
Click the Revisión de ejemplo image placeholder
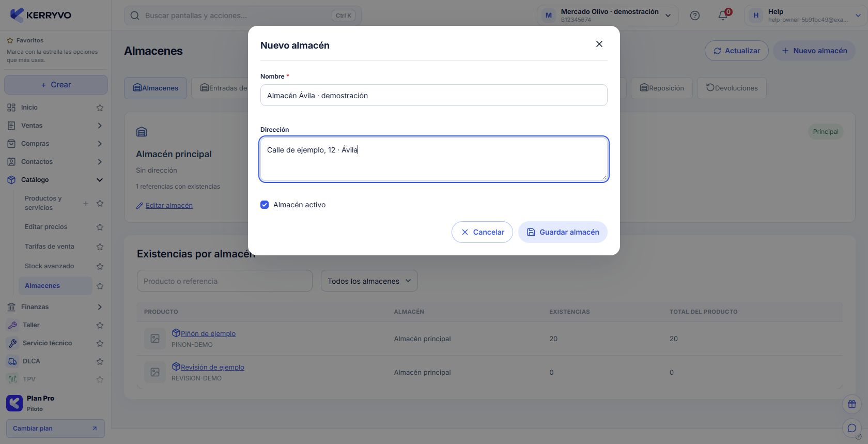coord(155,372)
